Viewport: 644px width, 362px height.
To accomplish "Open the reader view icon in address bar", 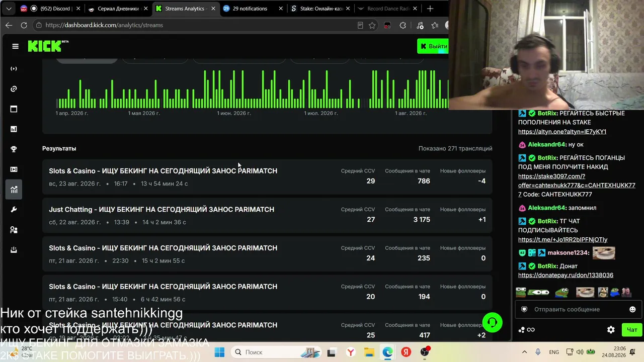I will pos(360,25).
